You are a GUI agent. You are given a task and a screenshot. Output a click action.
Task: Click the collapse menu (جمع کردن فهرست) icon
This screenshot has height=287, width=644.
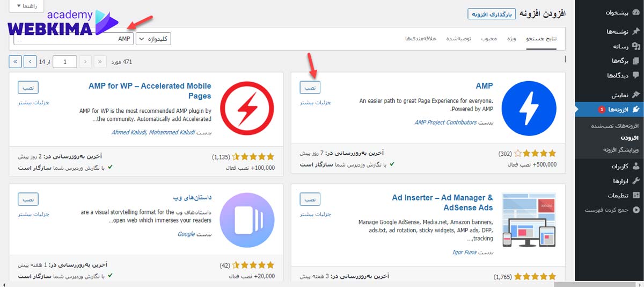coord(636,210)
